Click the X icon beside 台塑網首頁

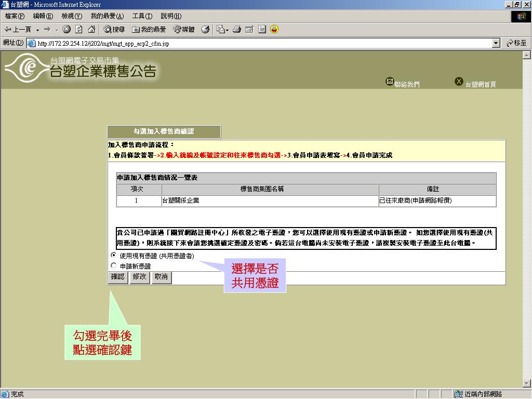(459, 82)
